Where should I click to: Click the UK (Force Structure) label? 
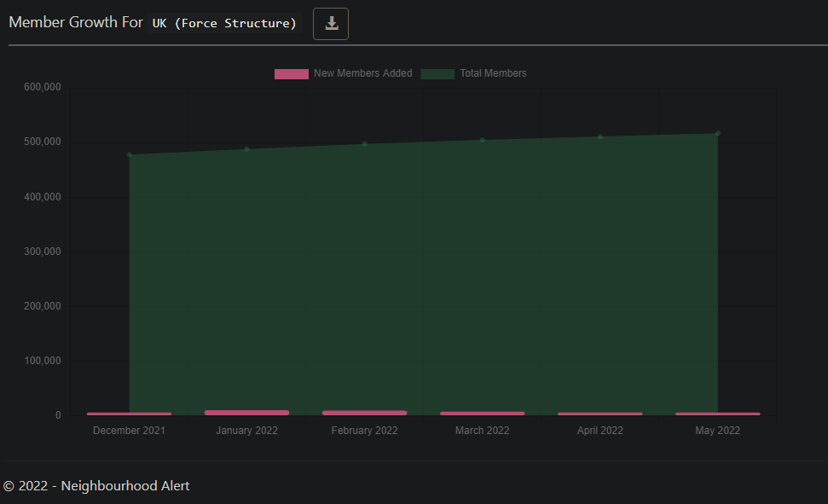point(224,23)
